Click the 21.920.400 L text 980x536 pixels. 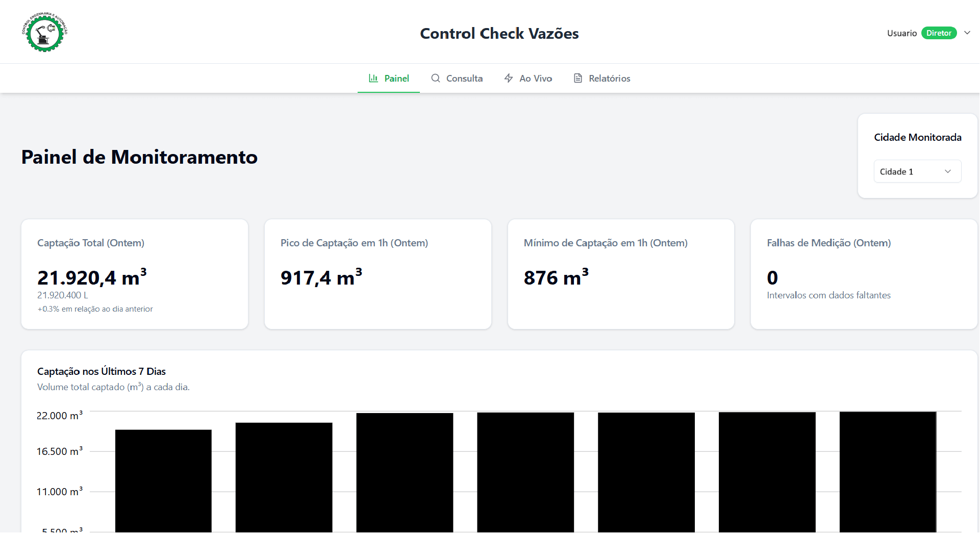tap(63, 295)
